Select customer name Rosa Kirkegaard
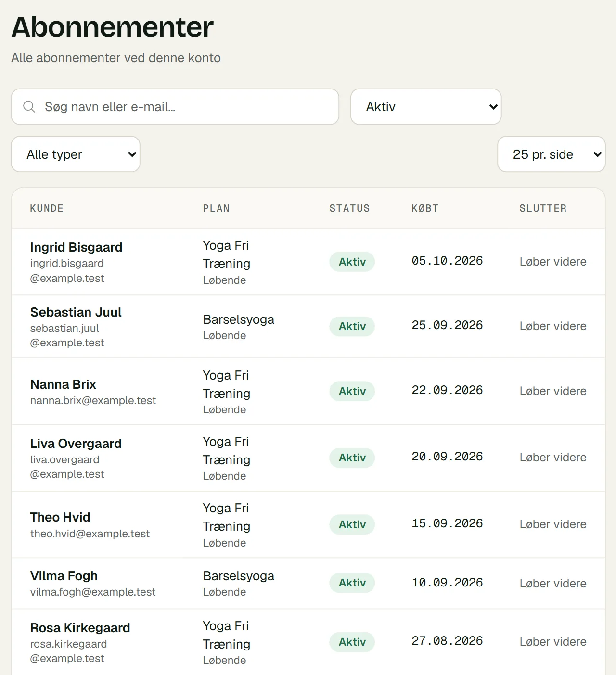Screen dimensions: 616x675 pyautogui.click(x=80, y=628)
